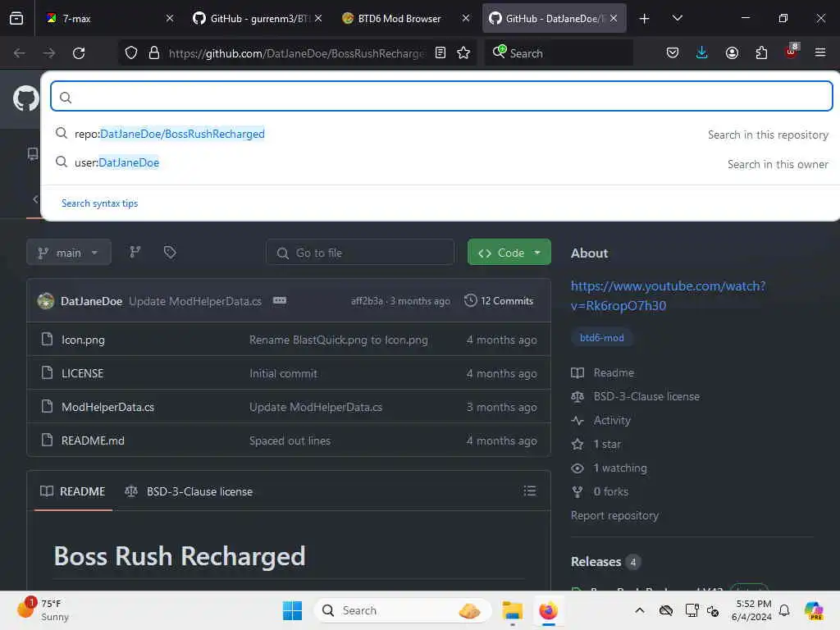The width and height of the screenshot is (840, 630).
Task: Bookmark this page with star
Action: pyautogui.click(x=463, y=53)
